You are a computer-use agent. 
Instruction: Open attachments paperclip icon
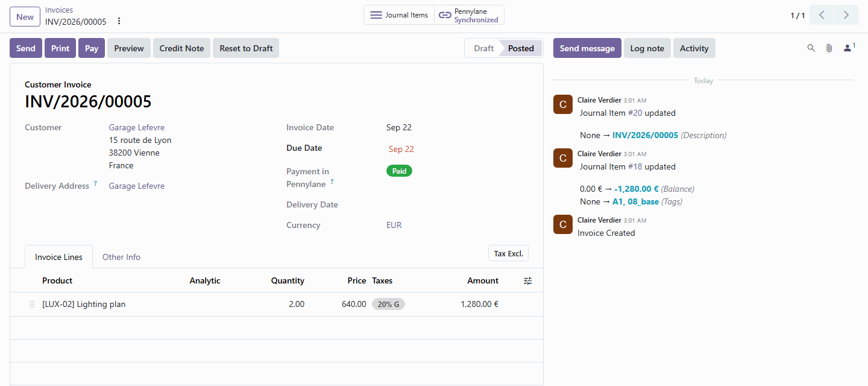point(829,48)
